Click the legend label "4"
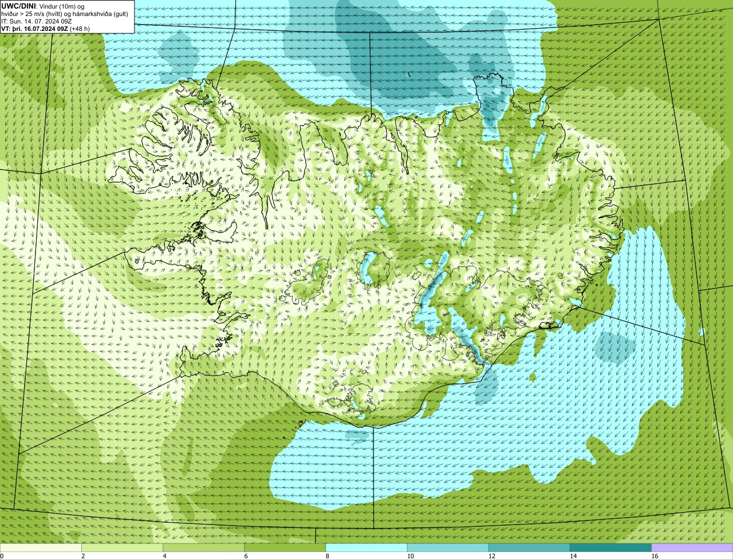 164,556
